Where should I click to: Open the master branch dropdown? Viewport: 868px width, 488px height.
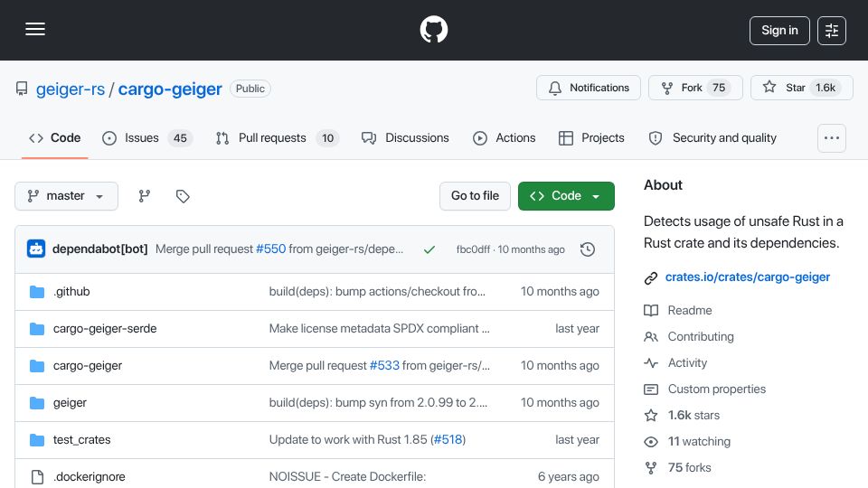tap(66, 196)
